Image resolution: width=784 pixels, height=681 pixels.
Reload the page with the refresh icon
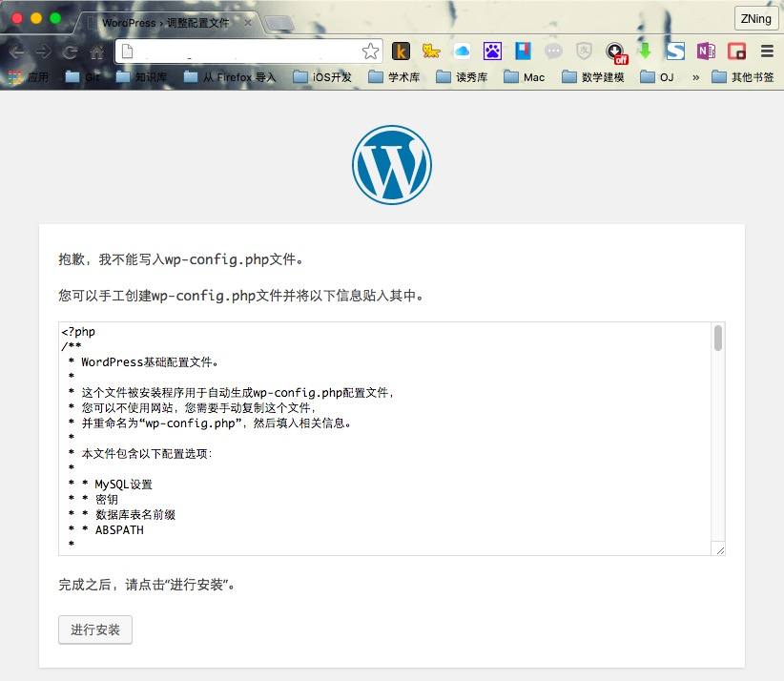[70, 51]
